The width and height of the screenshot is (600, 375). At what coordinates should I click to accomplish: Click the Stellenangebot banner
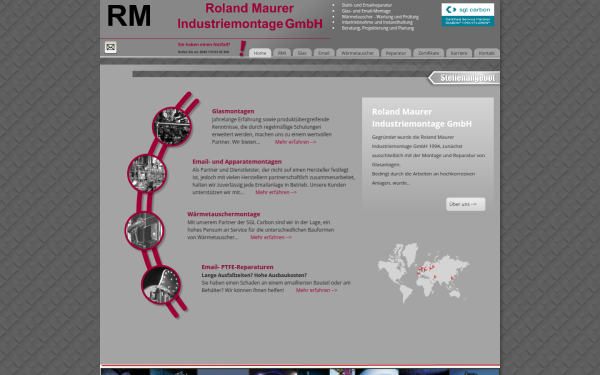[x=464, y=78]
